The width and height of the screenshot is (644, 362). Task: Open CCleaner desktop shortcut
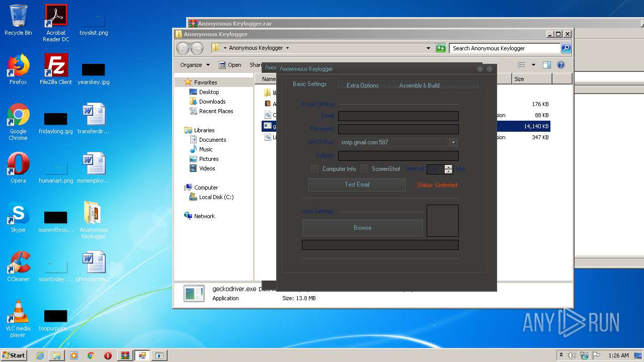[18, 266]
